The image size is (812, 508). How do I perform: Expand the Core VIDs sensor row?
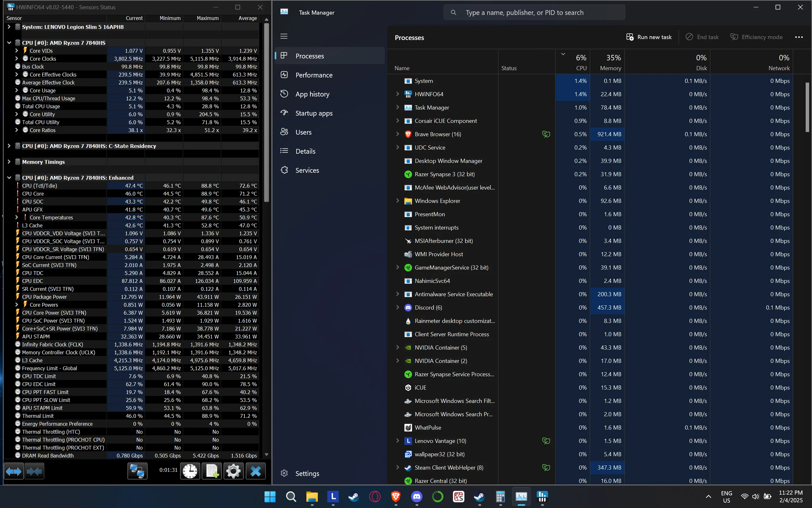(16, 51)
